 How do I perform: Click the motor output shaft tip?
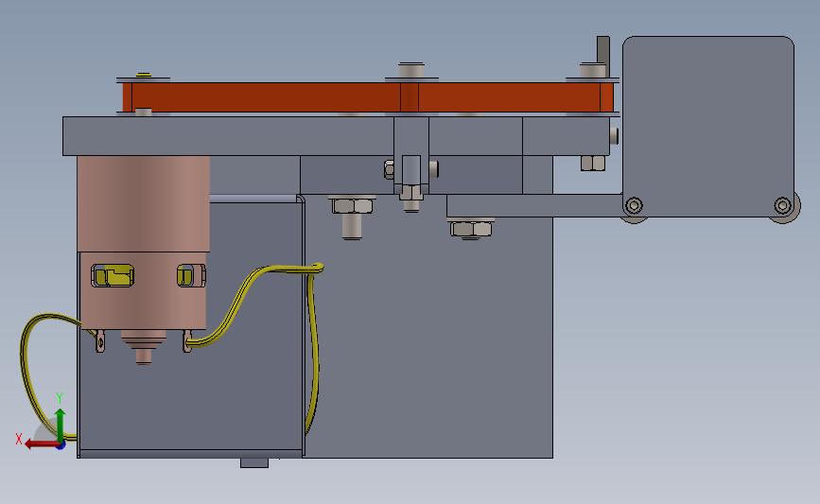144,356
